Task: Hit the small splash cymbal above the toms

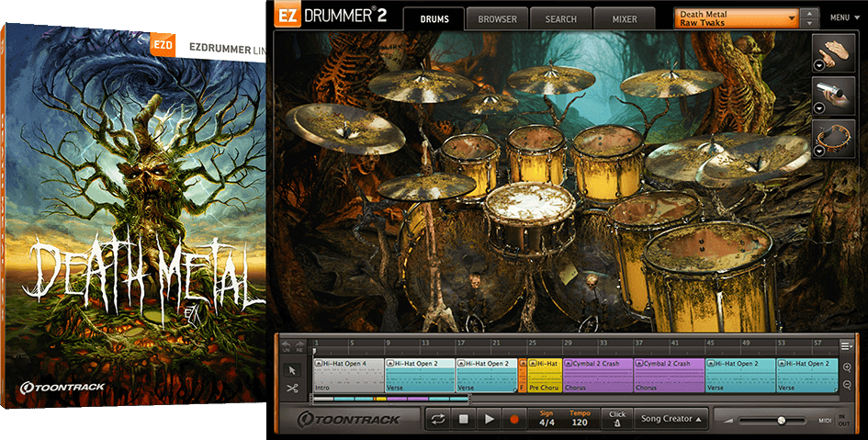Action: (x=490, y=104)
